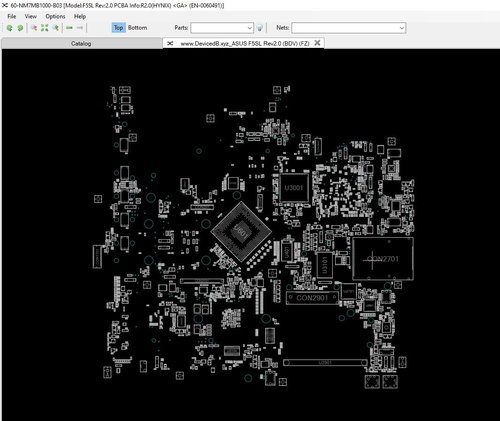Switch to the Bottom board side

(137, 28)
